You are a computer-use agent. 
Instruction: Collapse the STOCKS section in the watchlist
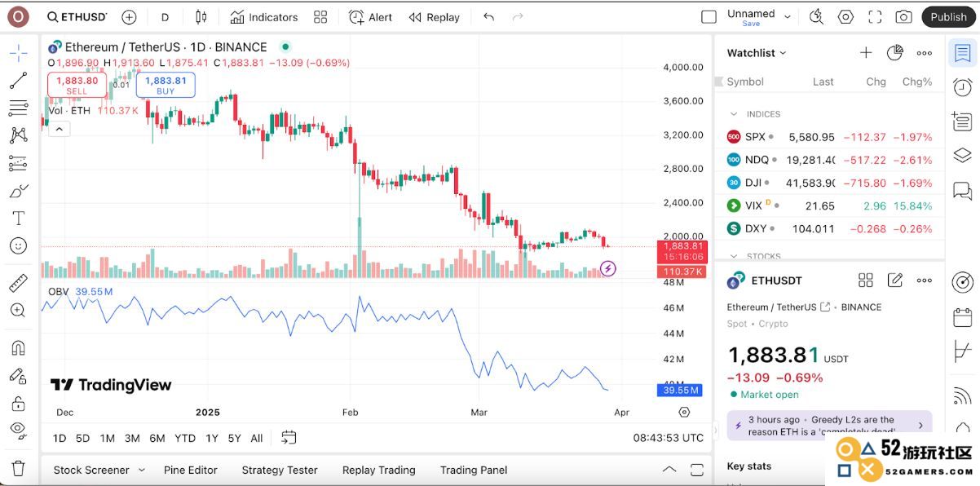click(734, 257)
